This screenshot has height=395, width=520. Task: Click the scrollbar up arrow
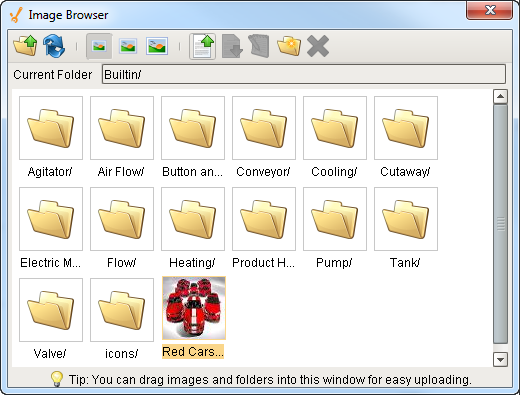(500, 97)
